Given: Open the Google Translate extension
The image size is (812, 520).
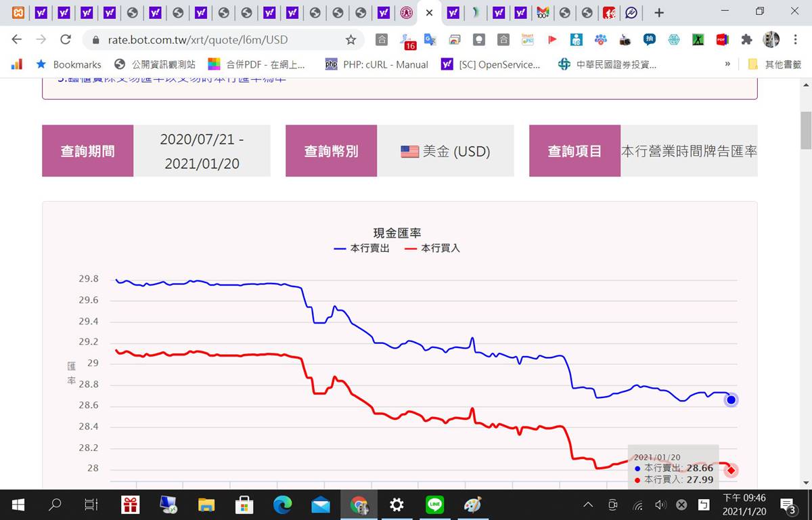Looking at the screenshot, I should point(430,40).
